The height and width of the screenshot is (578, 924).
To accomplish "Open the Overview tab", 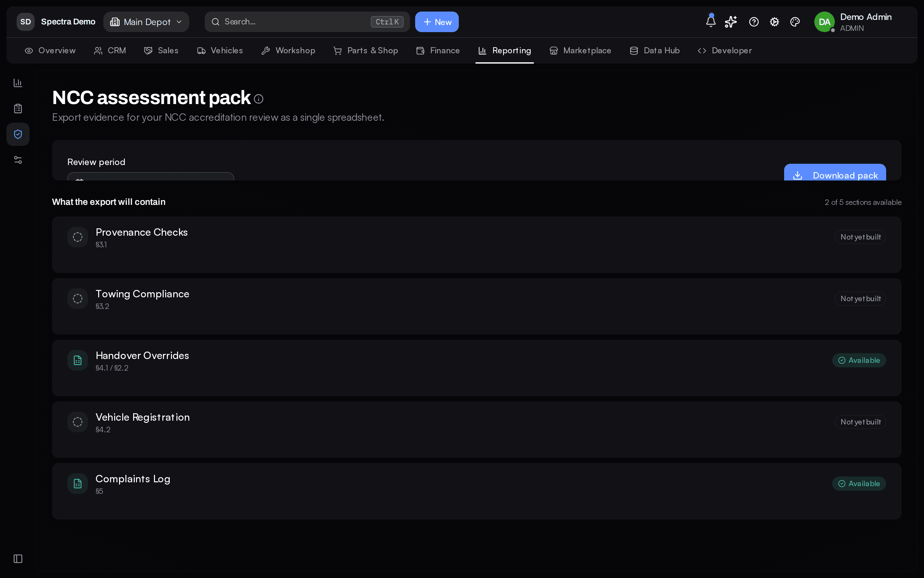I will coord(50,50).
